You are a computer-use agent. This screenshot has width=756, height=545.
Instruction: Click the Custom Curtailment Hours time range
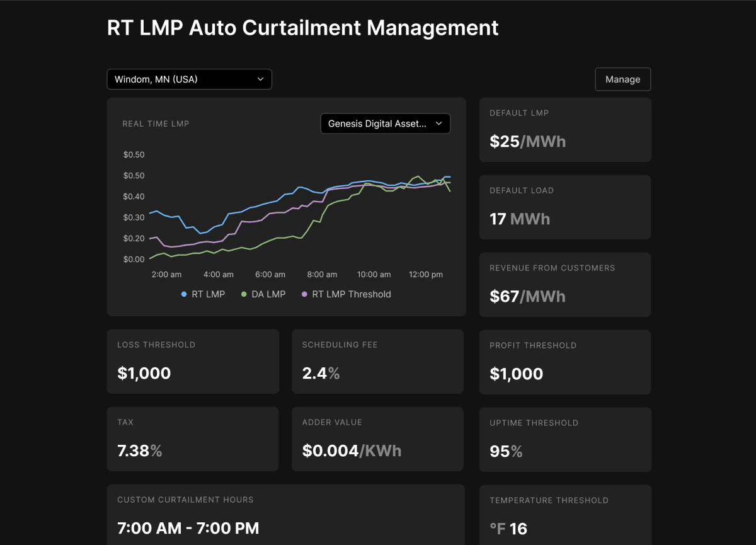click(188, 528)
